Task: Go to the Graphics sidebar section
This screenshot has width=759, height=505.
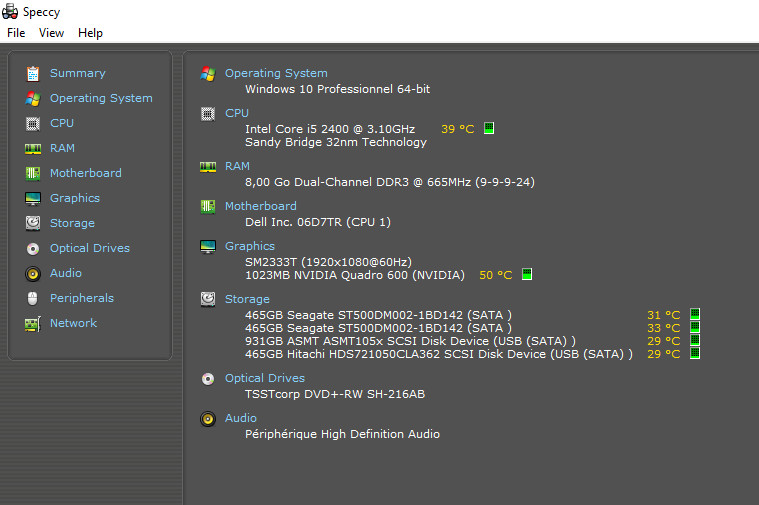Action: [75, 198]
